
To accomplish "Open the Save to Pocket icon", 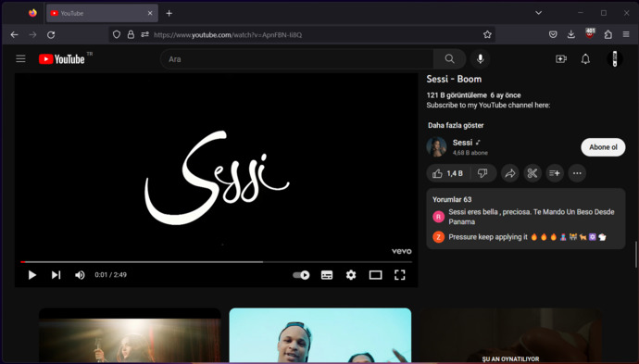I will 553,35.
